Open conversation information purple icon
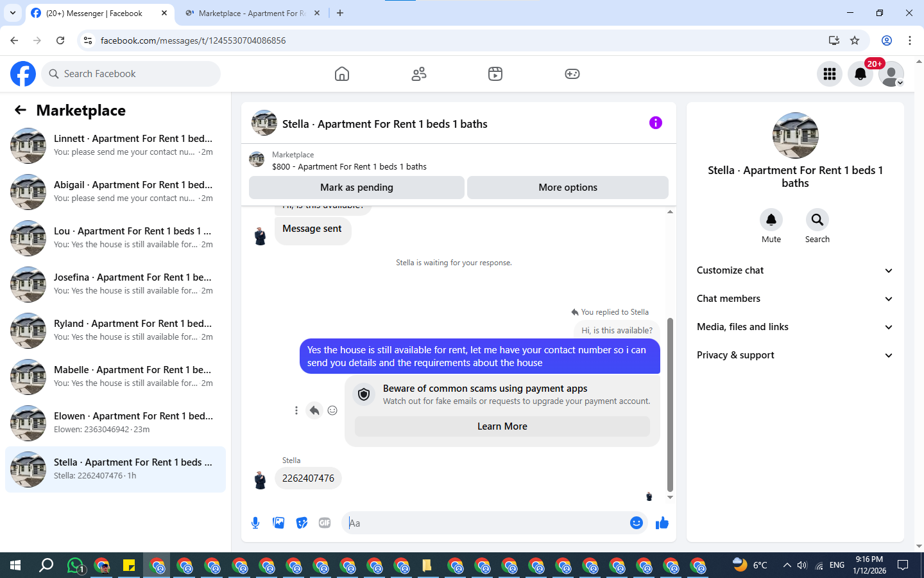Viewport: 924px width, 578px height. click(655, 123)
